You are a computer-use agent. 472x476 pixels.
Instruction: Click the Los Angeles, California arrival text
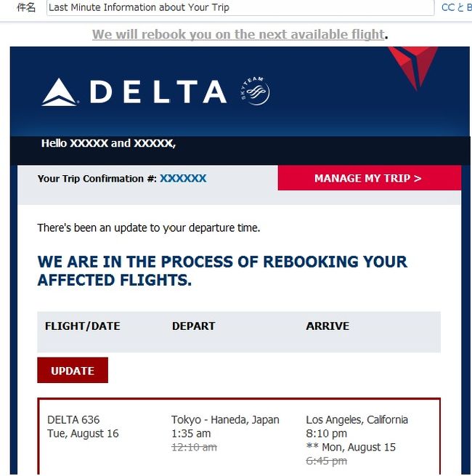tap(357, 420)
